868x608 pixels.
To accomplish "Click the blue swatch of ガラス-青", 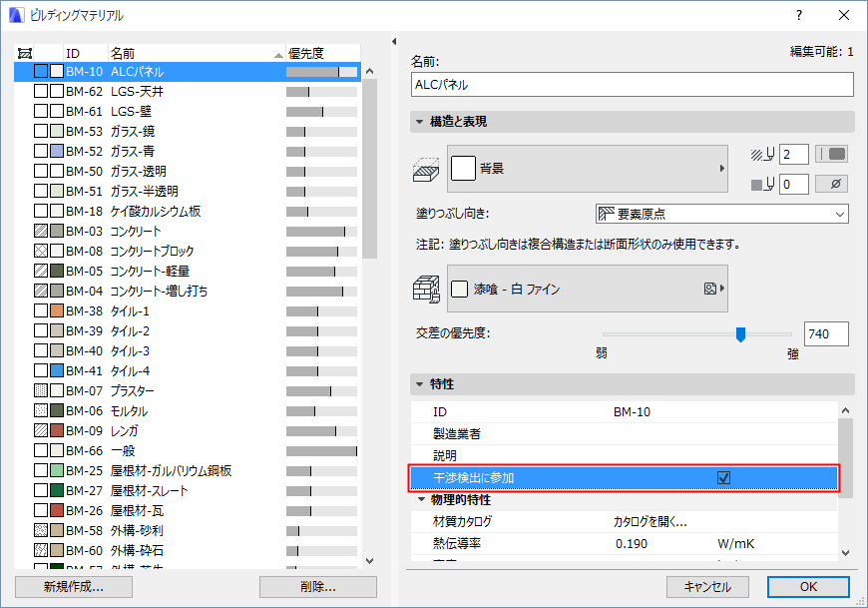I will pos(57,151).
